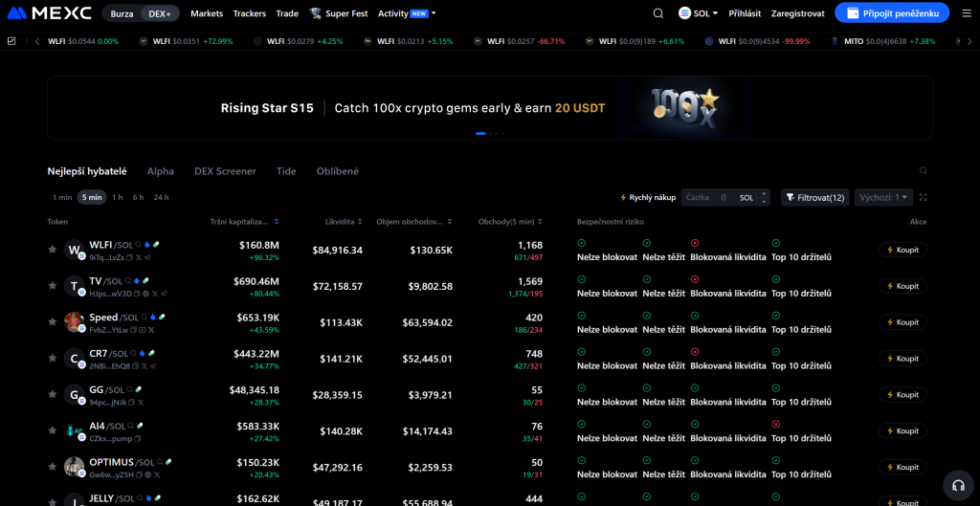This screenshot has height=506, width=980.
Task: Copy the TV address HJps...wV3D
Action: 137,294
